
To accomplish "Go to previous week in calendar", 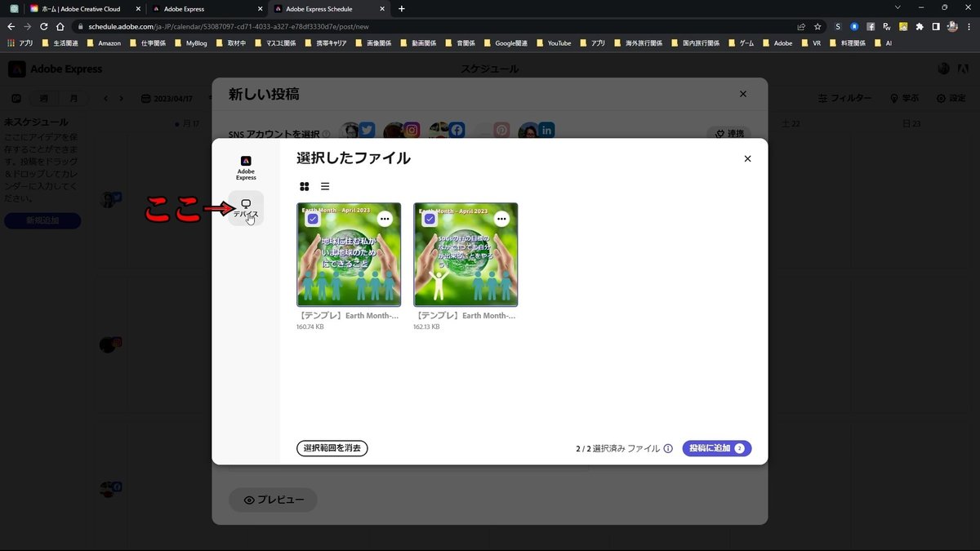I will pyautogui.click(x=105, y=98).
